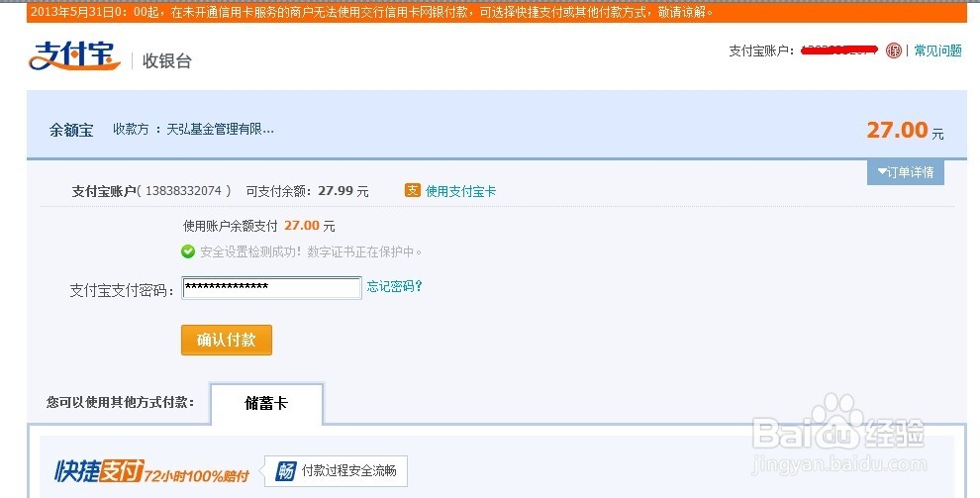Open the 忘记密码? forgot password link
Image resolution: width=980 pixels, height=498 pixels.
[394, 286]
